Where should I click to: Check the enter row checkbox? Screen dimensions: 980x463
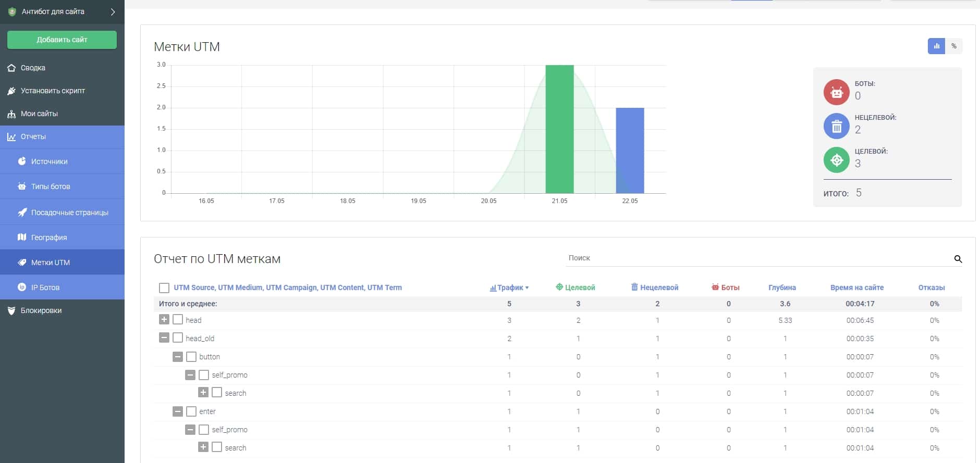point(191,411)
